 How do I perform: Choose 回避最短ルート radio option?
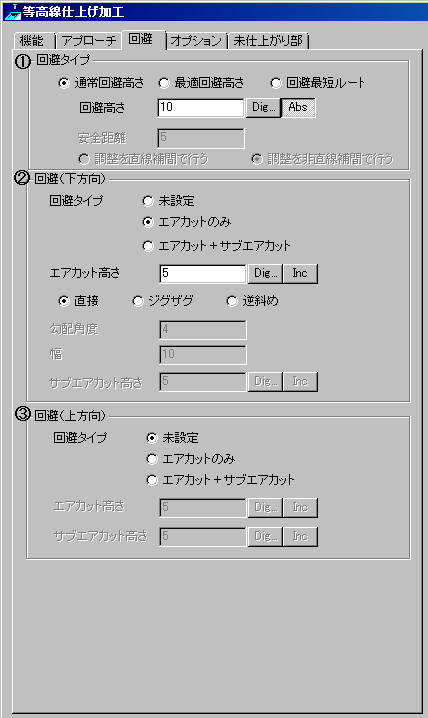(x=318, y=83)
